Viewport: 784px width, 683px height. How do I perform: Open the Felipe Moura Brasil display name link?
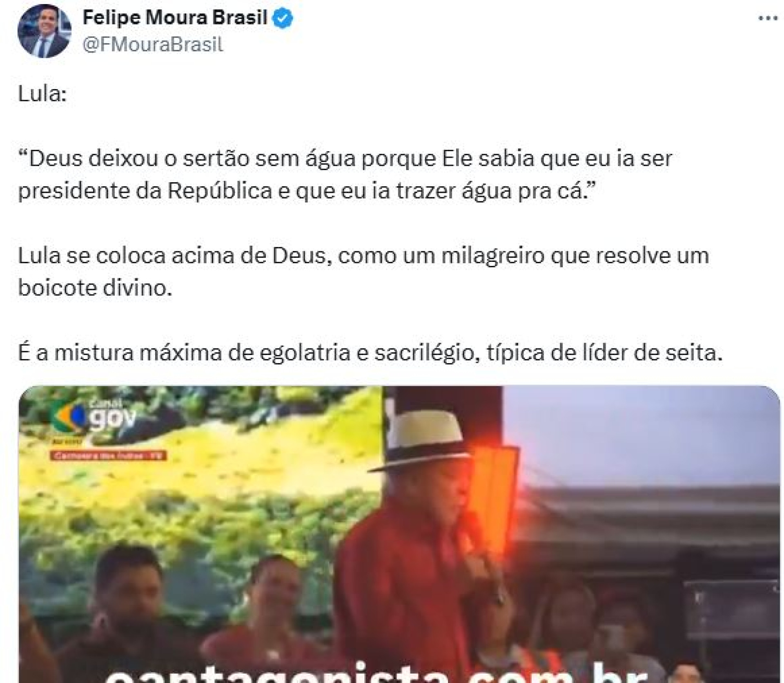tap(175, 18)
